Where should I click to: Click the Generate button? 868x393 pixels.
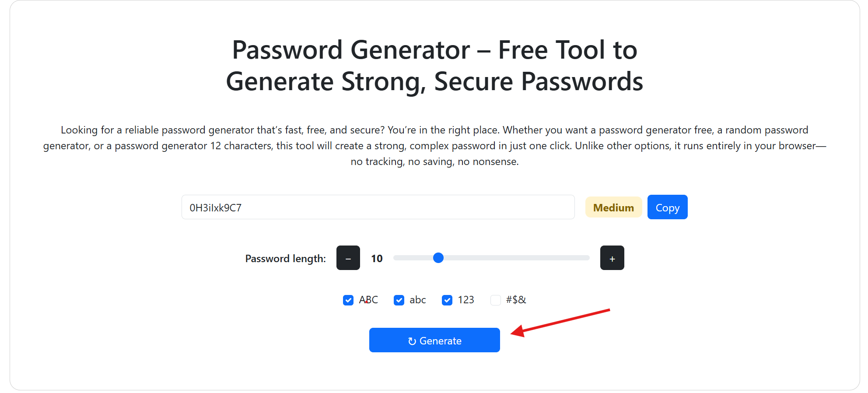click(x=434, y=340)
